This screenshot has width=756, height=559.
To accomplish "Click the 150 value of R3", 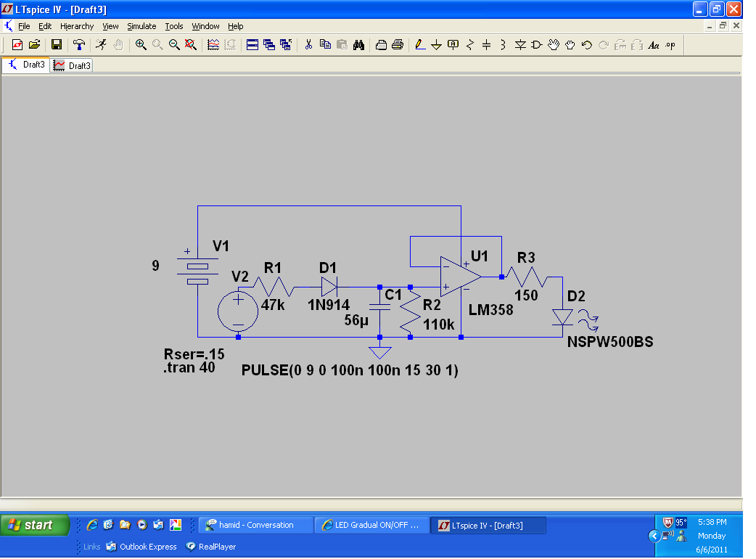I will 526,295.
